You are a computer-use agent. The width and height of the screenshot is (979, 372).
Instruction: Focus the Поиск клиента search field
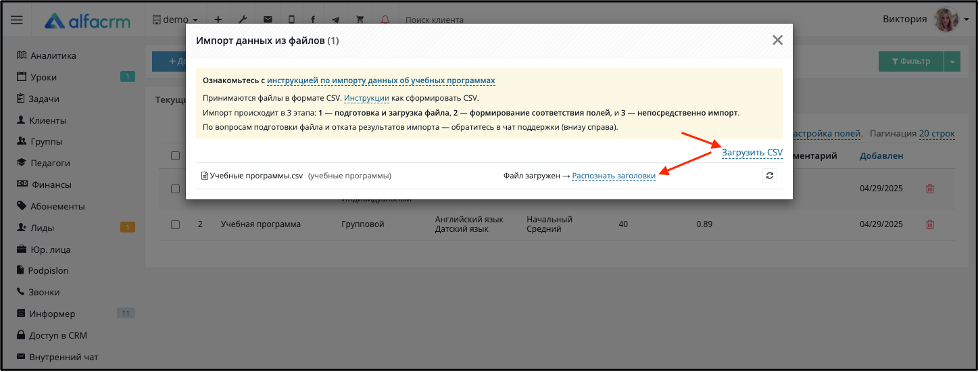pos(435,20)
